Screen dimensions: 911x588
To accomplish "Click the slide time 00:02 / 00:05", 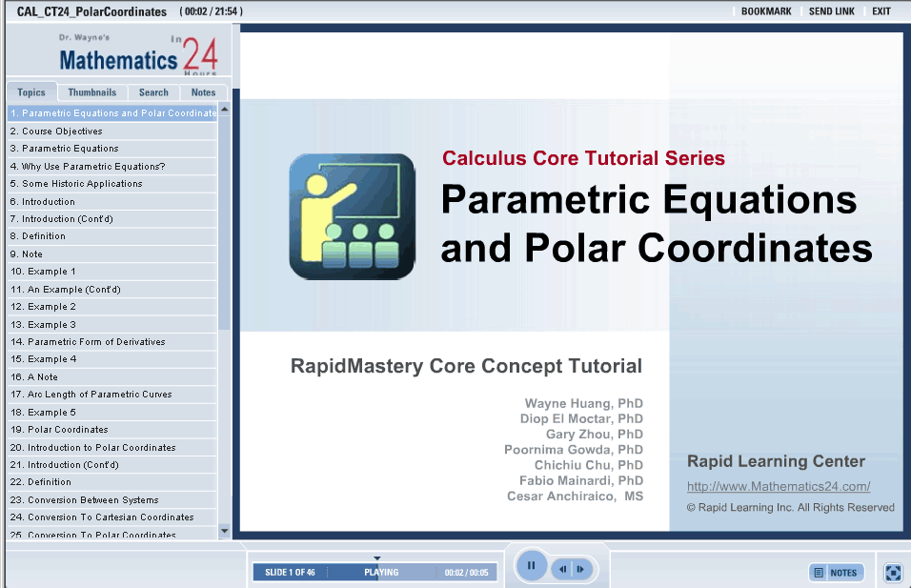I will point(467,573).
